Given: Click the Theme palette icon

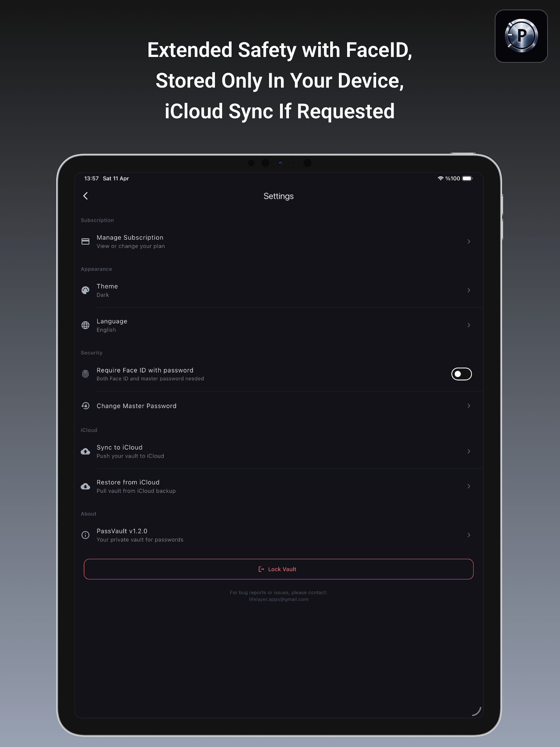Looking at the screenshot, I should (x=86, y=290).
